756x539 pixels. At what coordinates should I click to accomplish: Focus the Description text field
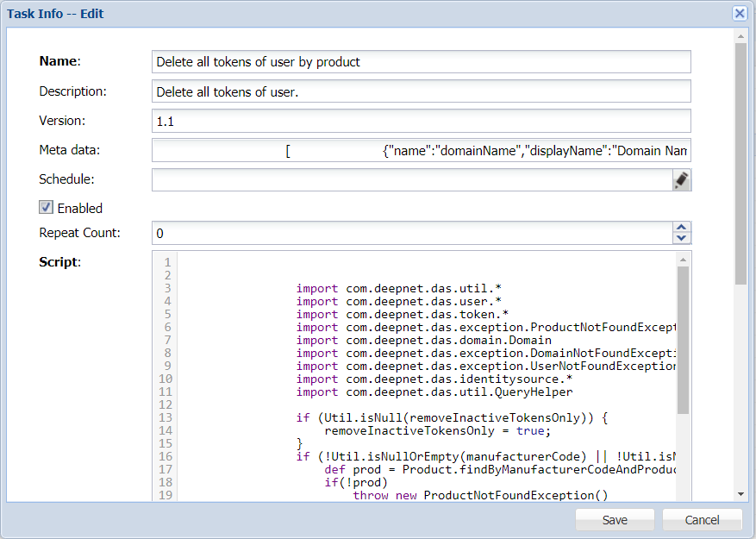(421, 91)
